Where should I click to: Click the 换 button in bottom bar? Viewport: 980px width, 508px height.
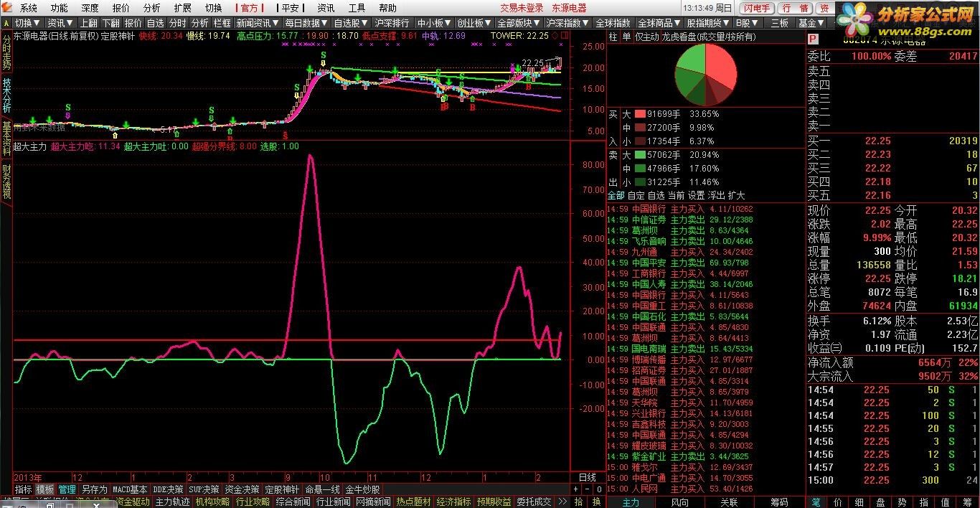596,502
